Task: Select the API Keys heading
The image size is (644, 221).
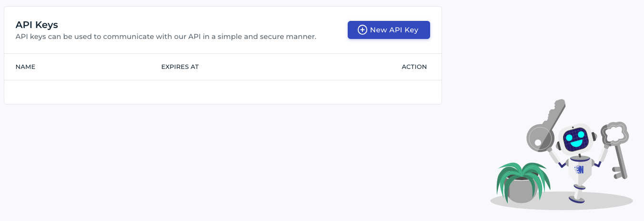Action: pos(37,25)
